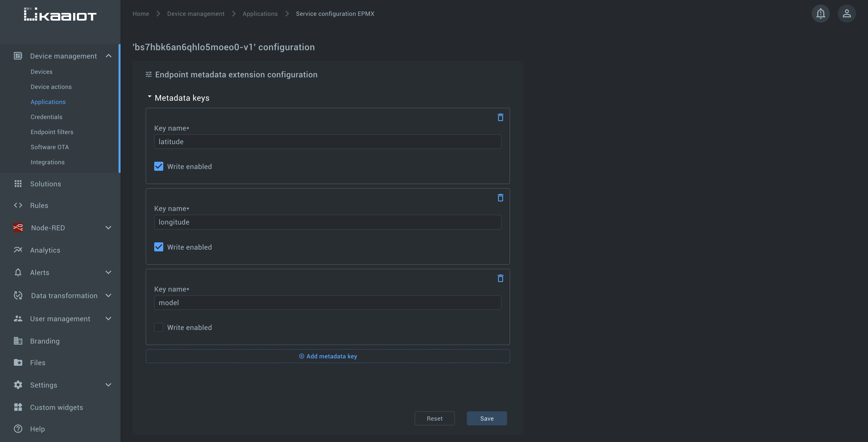The width and height of the screenshot is (868, 442).
Task: Click the Device management sidebar icon
Action: [x=18, y=56]
